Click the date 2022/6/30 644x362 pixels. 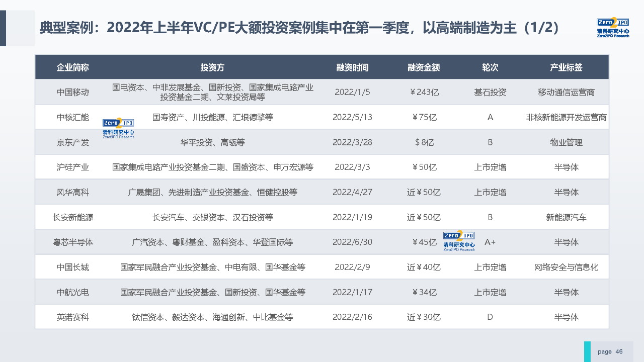pyautogui.click(x=352, y=242)
